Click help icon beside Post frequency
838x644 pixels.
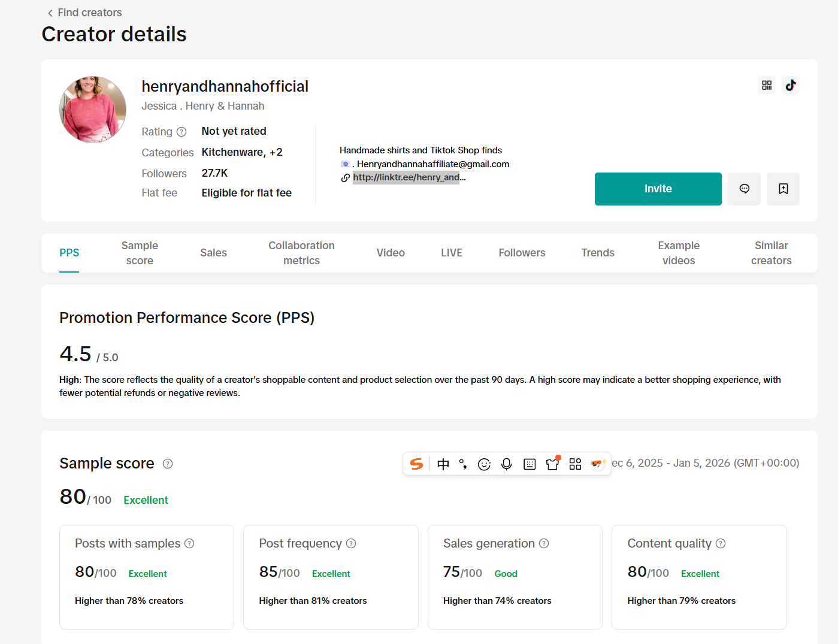[351, 543]
